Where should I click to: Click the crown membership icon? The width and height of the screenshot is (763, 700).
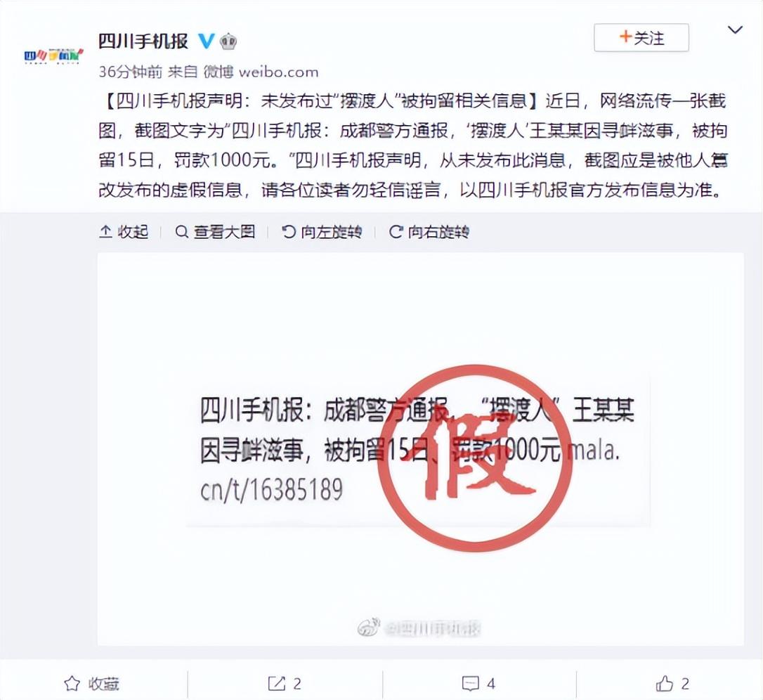(x=228, y=41)
